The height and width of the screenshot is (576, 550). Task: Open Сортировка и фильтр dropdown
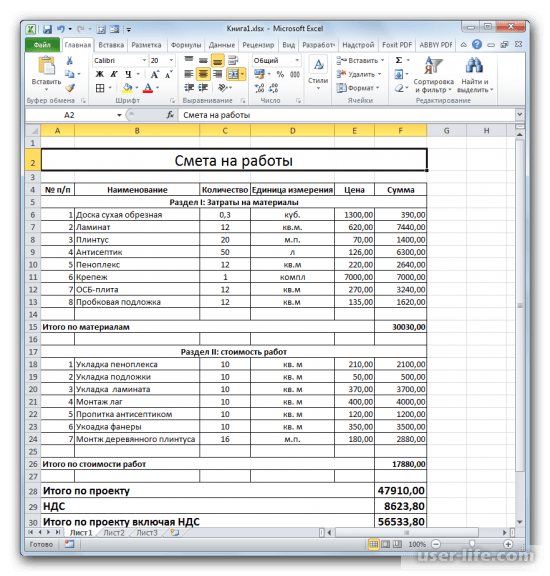[x=434, y=75]
